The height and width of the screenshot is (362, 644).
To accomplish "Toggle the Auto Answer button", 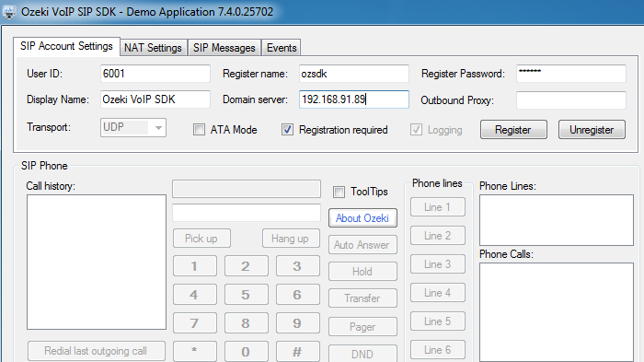I will pyautogui.click(x=362, y=245).
